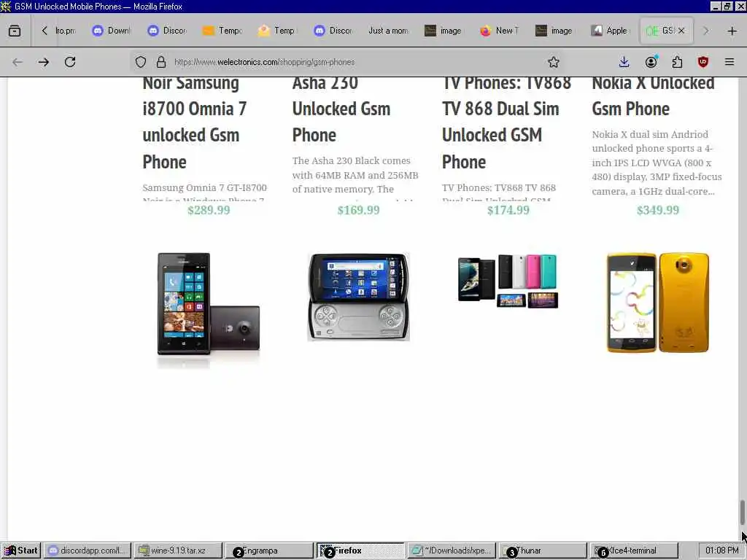Go back to the previous page
This screenshot has height=560, width=747.
click(x=18, y=62)
